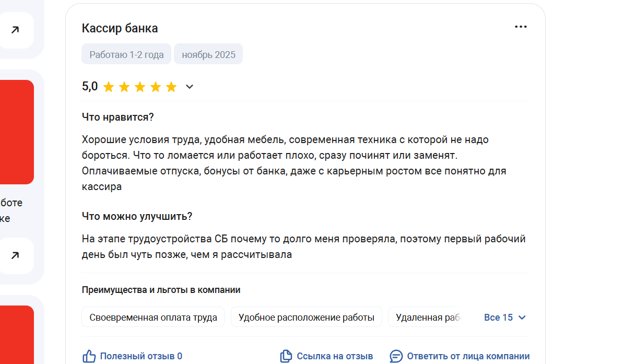The height and width of the screenshot is (364, 624).
Task: Expand the 5,0 rating details chevron
Action: point(190,87)
